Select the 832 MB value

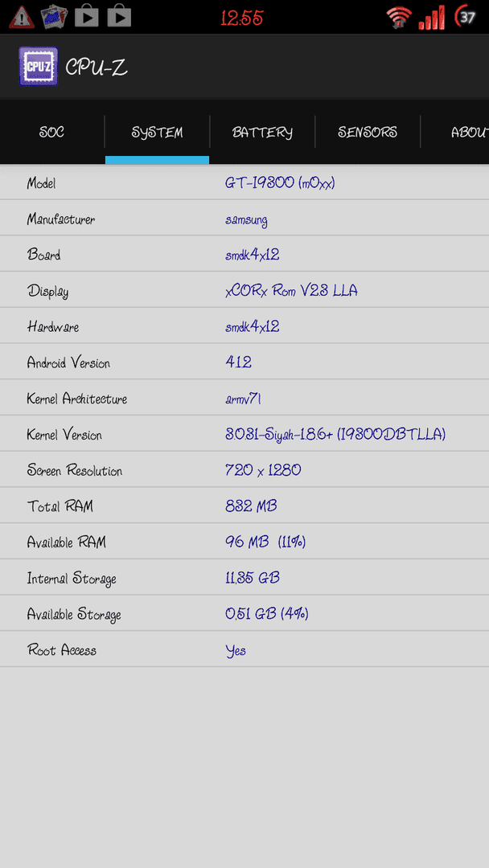[x=251, y=506]
